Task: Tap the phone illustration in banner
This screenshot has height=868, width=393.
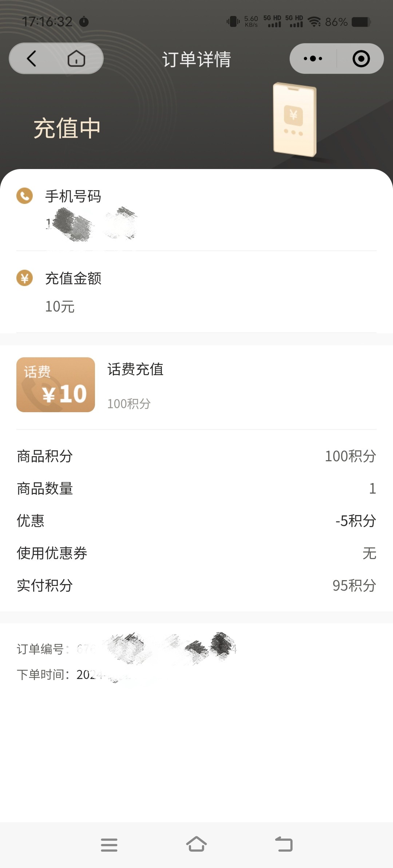Action: (x=295, y=119)
